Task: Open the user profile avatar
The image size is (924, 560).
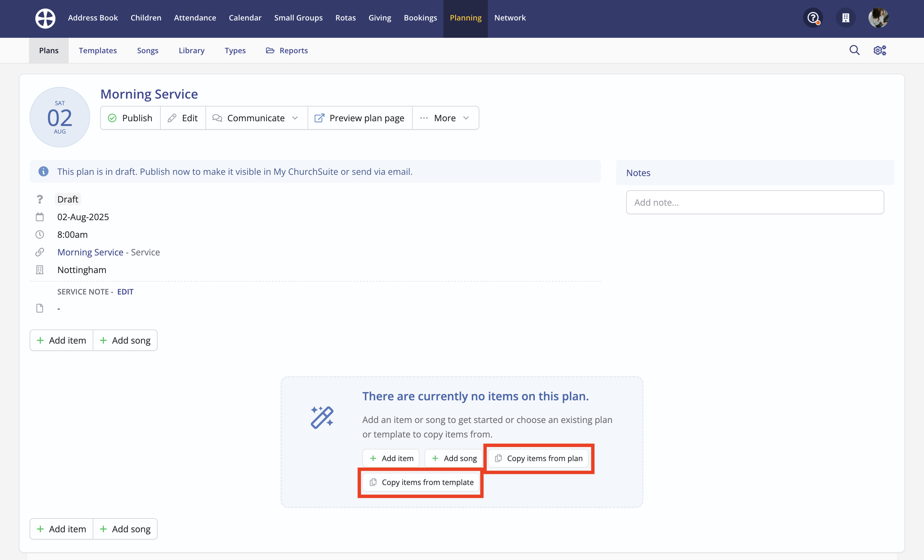Action: tap(878, 18)
